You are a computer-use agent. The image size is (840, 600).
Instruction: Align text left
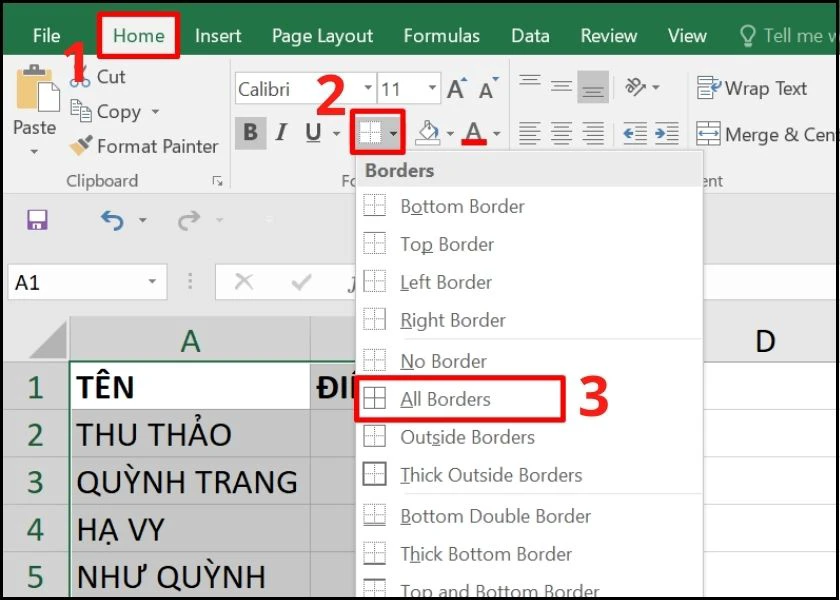(530, 132)
